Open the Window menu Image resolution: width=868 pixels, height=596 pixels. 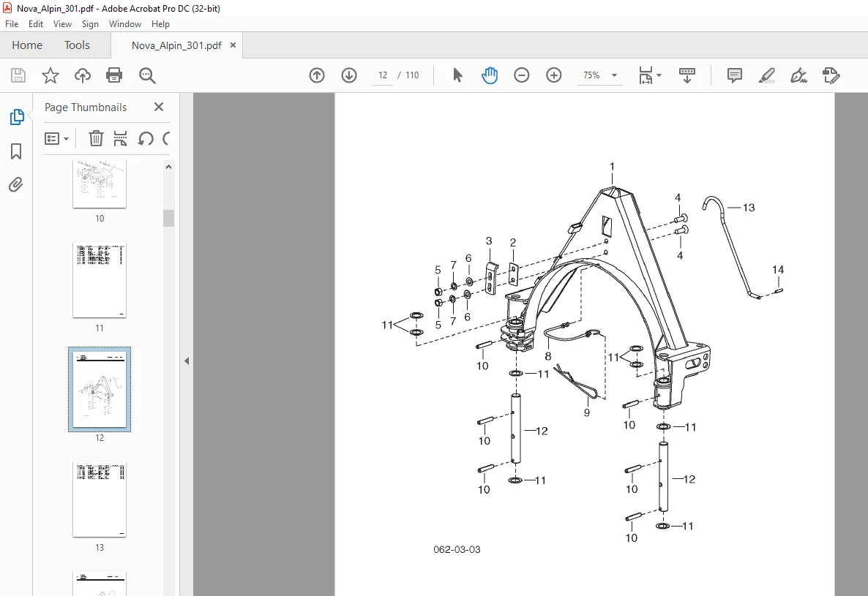(x=124, y=24)
